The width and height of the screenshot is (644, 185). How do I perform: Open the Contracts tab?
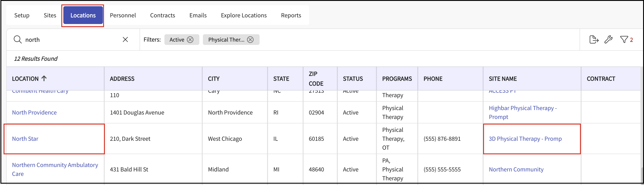point(162,15)
